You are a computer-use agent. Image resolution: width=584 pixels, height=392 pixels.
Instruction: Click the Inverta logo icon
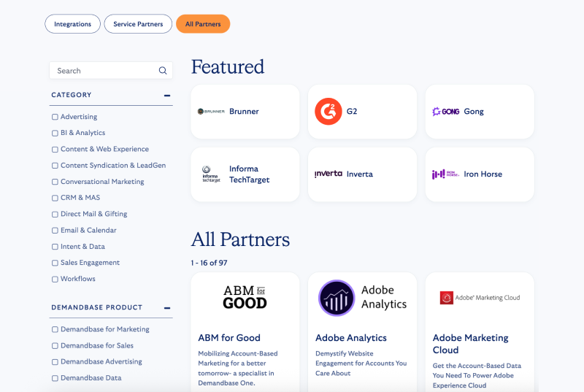328,174
